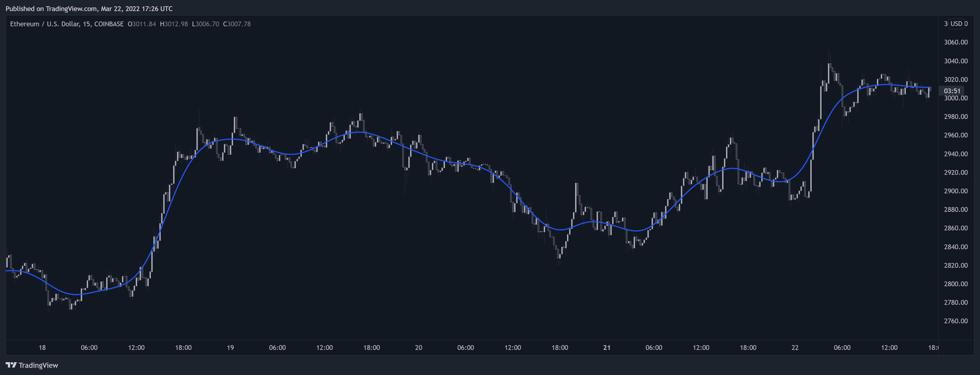Viewport: 980px width, 375px height.
Task: Click the date 20 on time axis
Action: pos(418,348)
